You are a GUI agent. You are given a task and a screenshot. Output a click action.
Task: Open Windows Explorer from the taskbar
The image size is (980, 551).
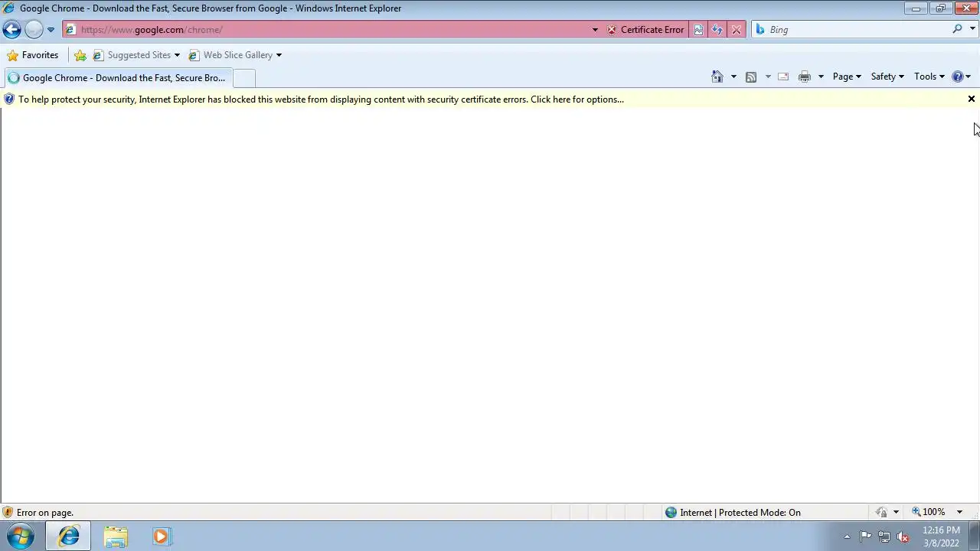(x=116, y=536)
